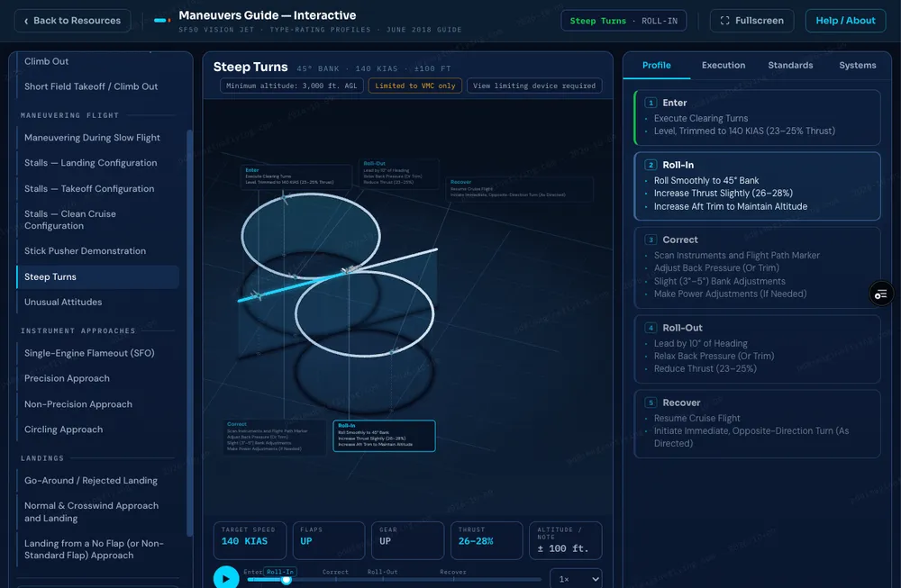
Task: Click the Thrust 26–28% readout
Action: pyautogui.click(x=487, y=540)
